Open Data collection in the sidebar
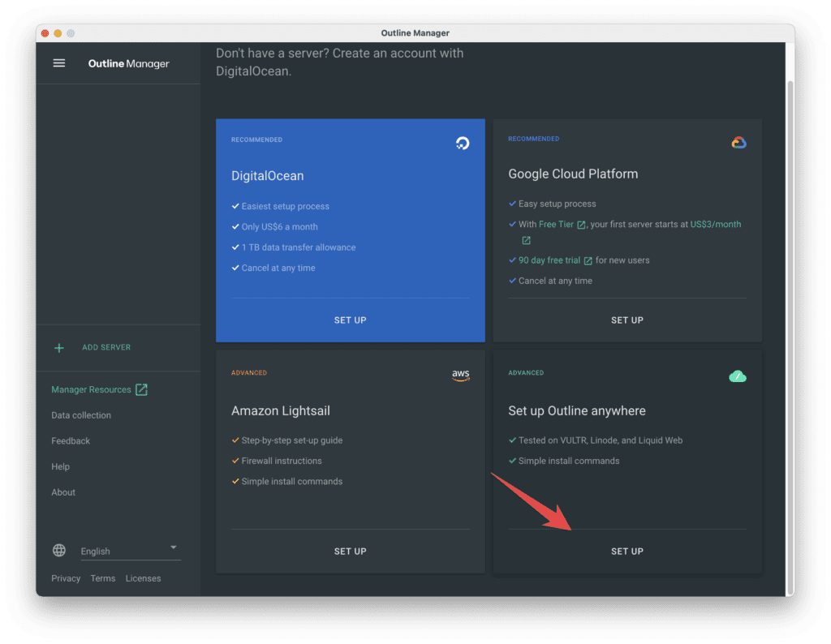 (81, 415)
